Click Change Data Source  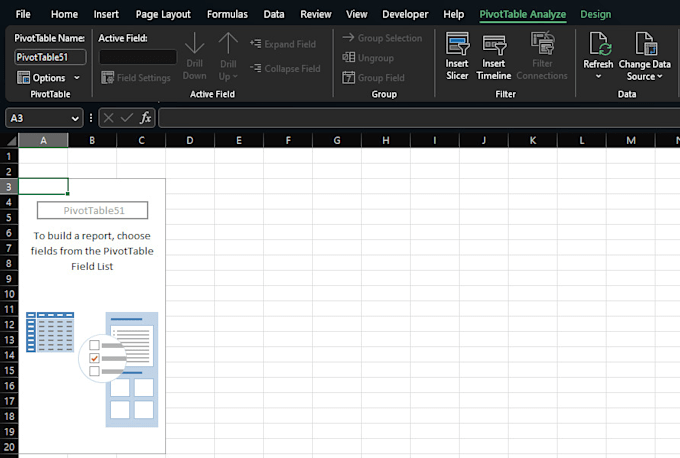(x=644, y=56)
